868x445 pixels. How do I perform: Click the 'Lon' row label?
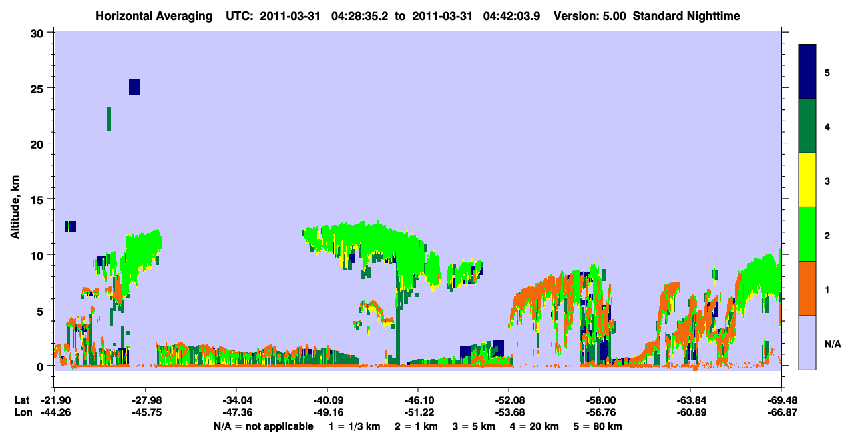coord(22,413)
